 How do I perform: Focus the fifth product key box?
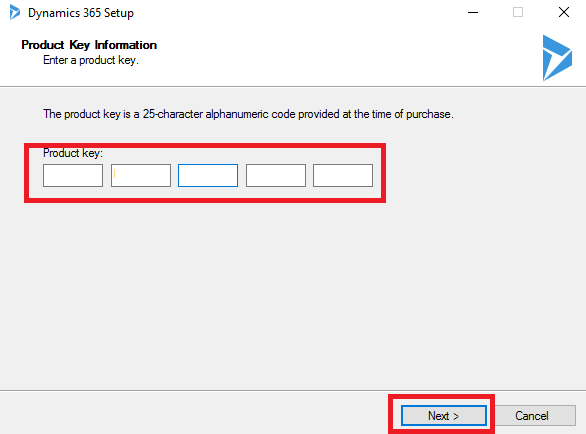tap(343, 175)
